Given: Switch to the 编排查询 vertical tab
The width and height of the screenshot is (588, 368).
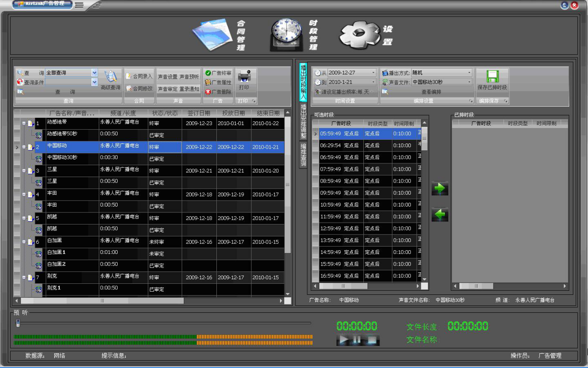Looking at the screenshot, I should pyautogui.click(x=303, y=155).
